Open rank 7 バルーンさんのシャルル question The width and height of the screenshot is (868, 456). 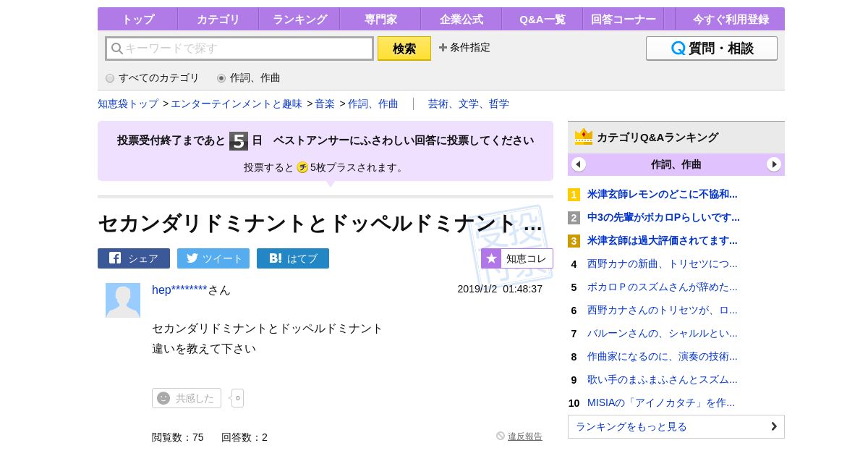pyautogui.click(x=663, y=333)
